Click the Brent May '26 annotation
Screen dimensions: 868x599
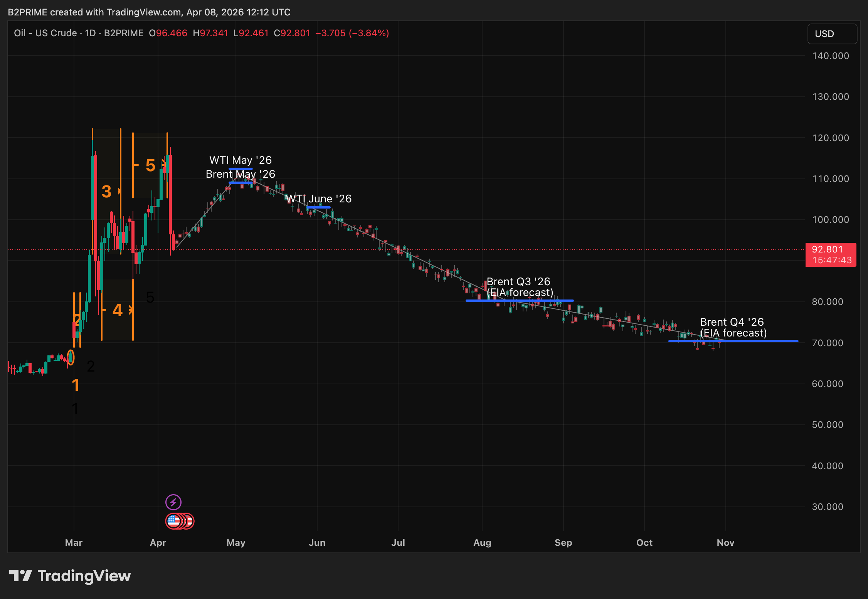(241, 183)
